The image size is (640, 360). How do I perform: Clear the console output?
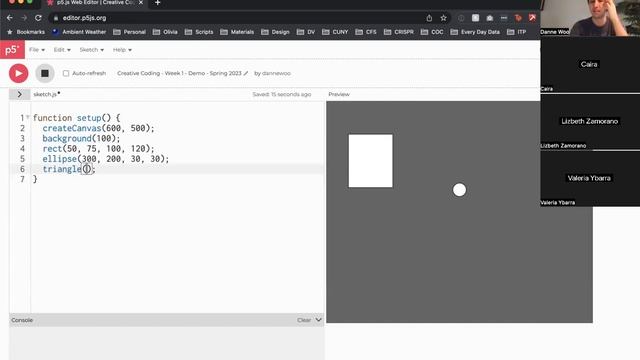point(304,320)
